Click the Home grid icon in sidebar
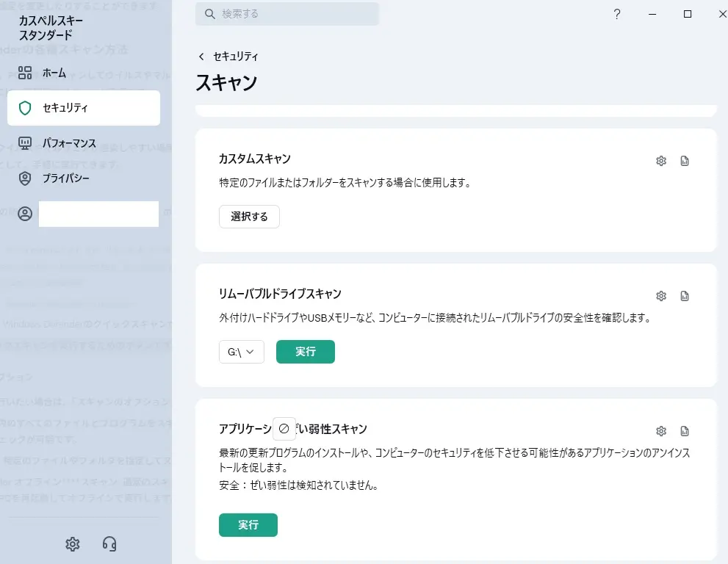The width and height of the screenshot is (728, 564). tap(25, 73)
